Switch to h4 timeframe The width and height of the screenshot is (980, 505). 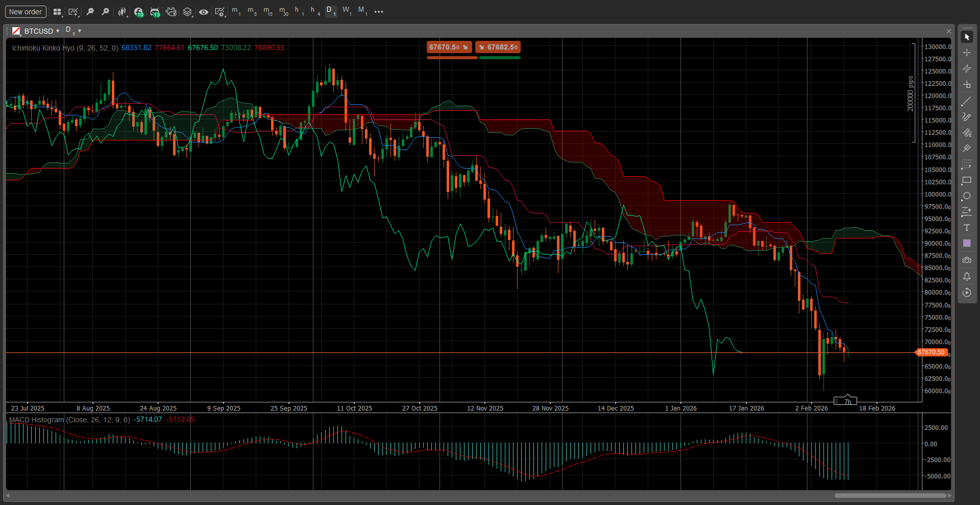315,11
